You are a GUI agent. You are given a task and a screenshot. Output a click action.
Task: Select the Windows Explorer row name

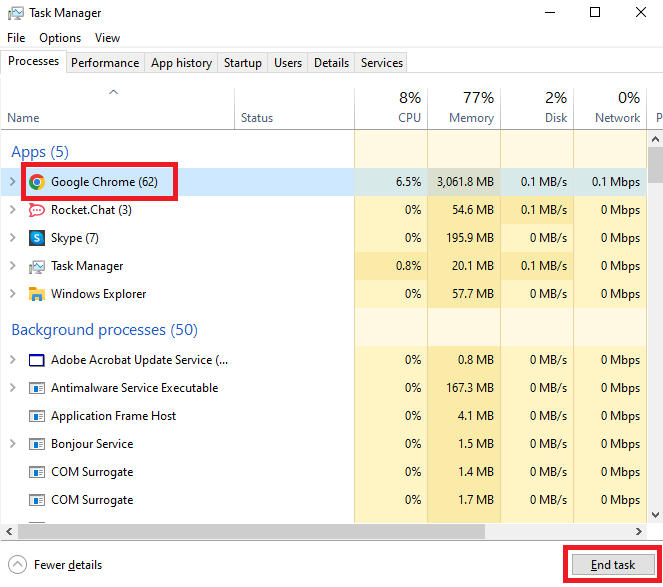pos(99,294)
